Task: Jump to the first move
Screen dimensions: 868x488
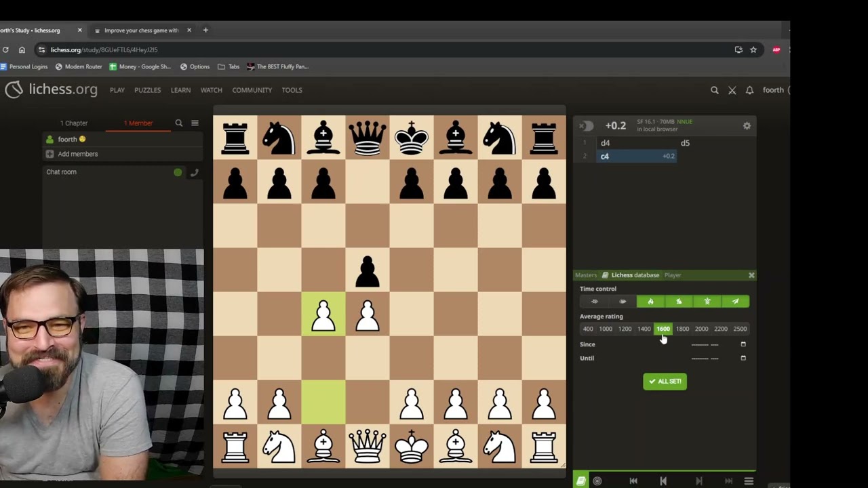Action: pyautogui.click(x=633, y=481)
